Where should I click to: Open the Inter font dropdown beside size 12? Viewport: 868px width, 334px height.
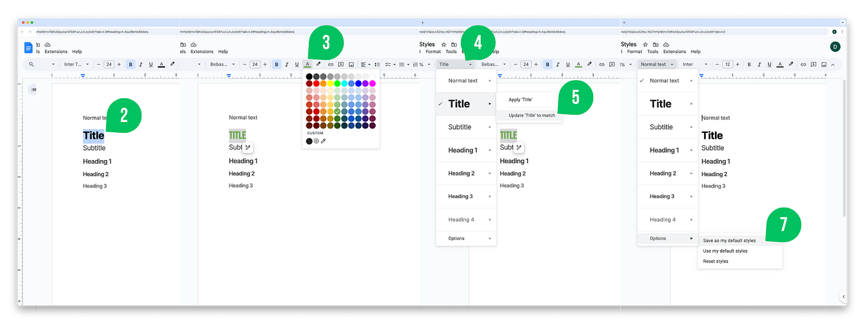695,64
